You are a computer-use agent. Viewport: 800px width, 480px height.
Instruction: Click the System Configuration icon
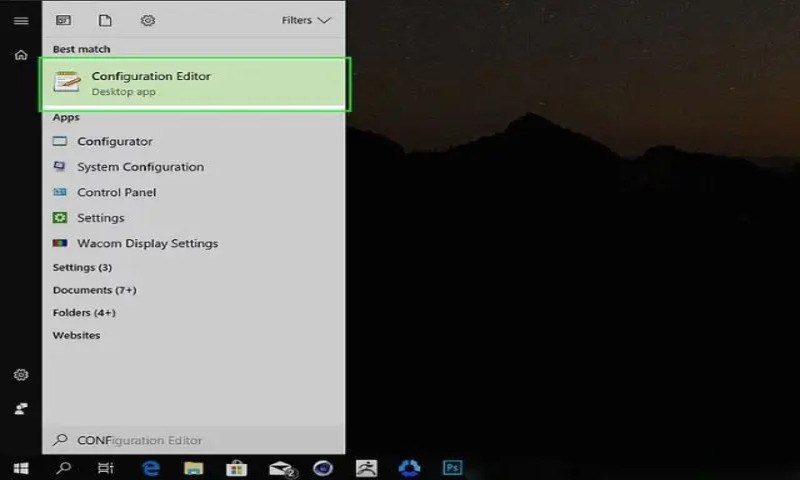[60, 166]
